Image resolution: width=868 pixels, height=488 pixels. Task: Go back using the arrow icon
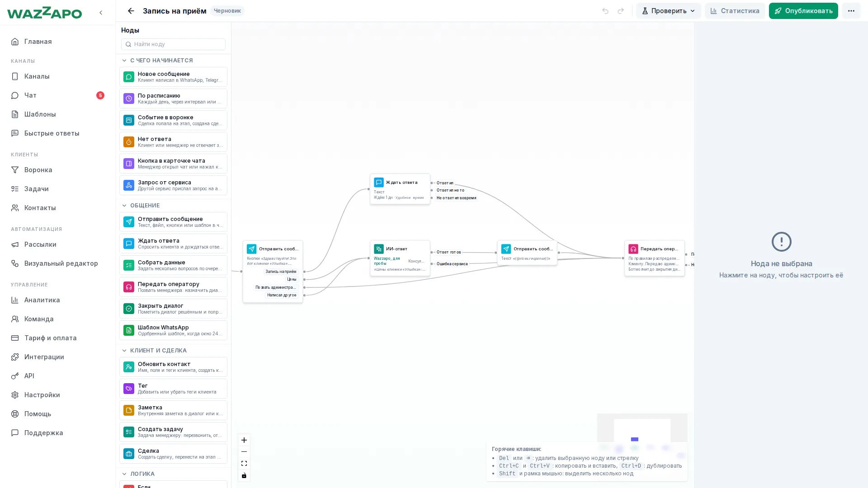(x=131, y=11)
